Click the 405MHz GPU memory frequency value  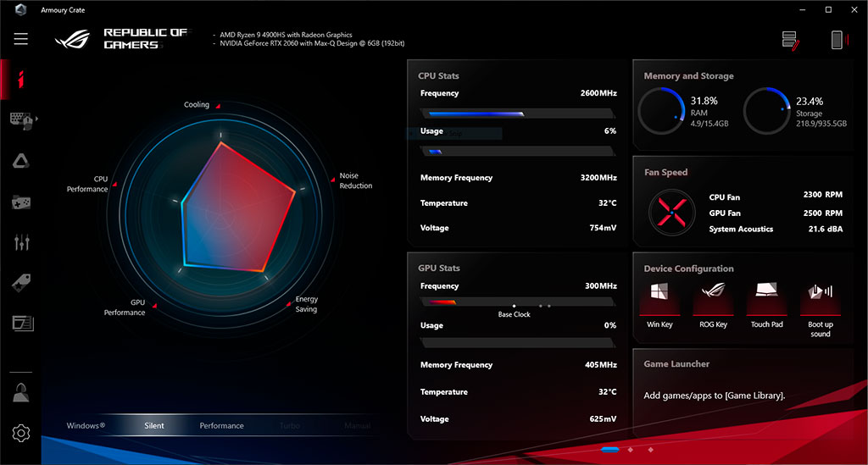[601, 365]
